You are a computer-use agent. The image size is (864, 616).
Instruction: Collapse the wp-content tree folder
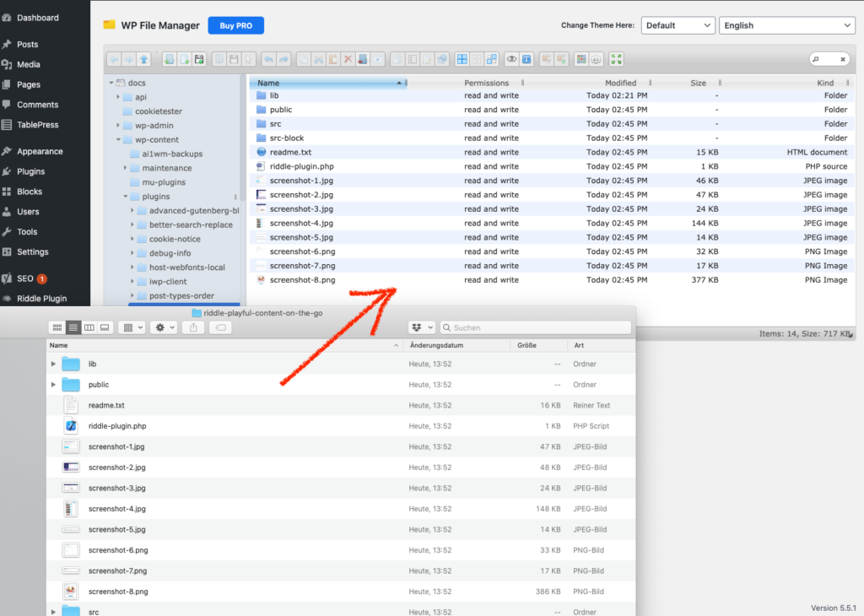click(x=118, y=140)
